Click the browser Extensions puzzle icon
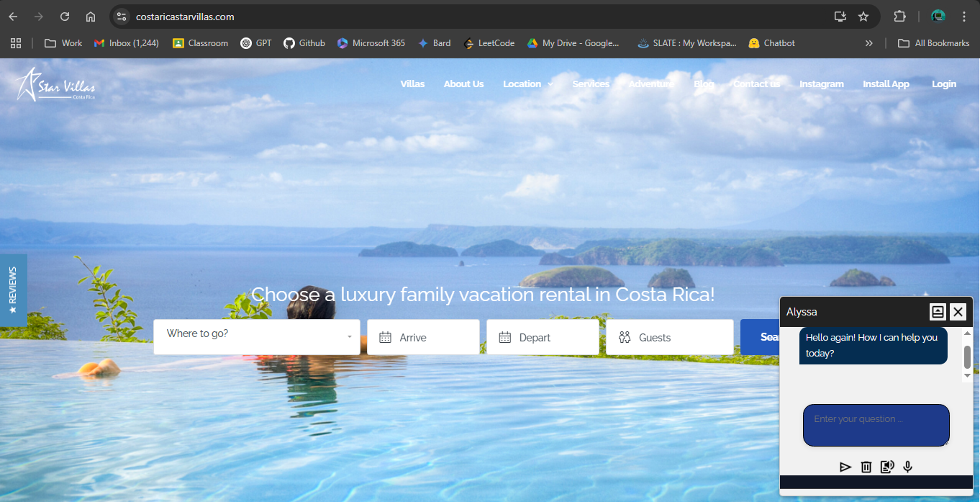980x502 pixels. point(899,16)
